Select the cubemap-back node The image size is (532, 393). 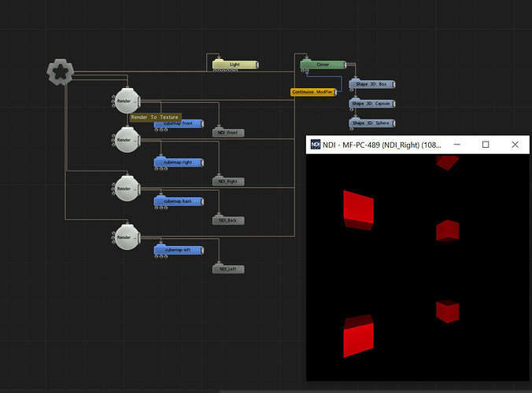tap(179, 201)
